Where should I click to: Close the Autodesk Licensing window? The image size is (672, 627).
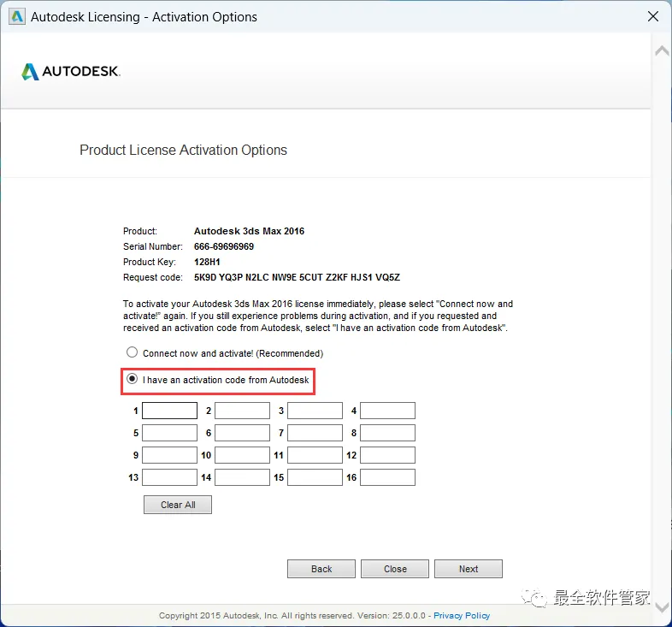point(653,17)
